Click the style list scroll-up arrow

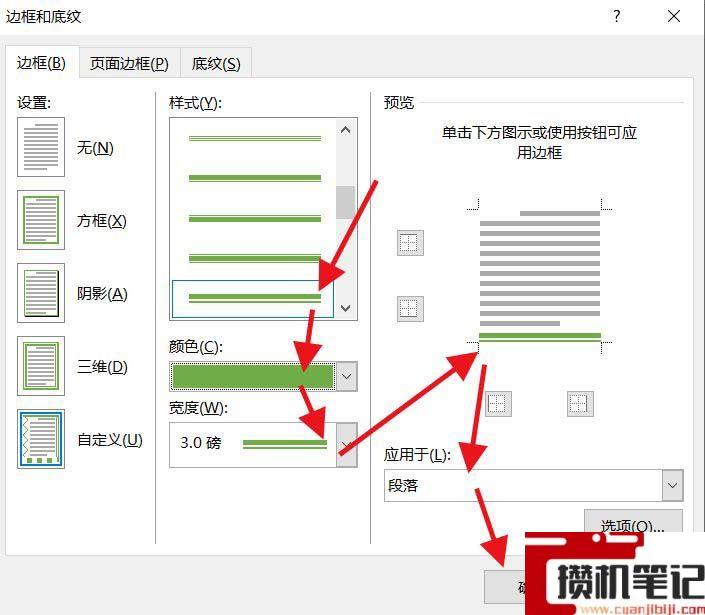346,130
